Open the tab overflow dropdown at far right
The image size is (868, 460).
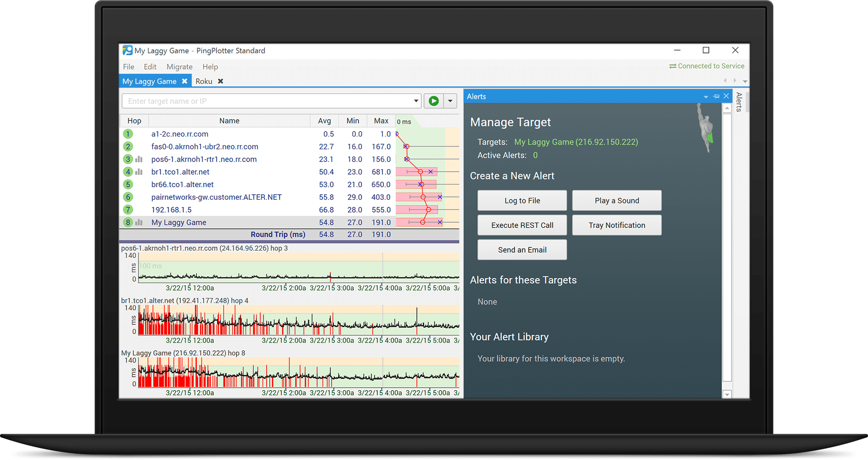tap(745, 81)
